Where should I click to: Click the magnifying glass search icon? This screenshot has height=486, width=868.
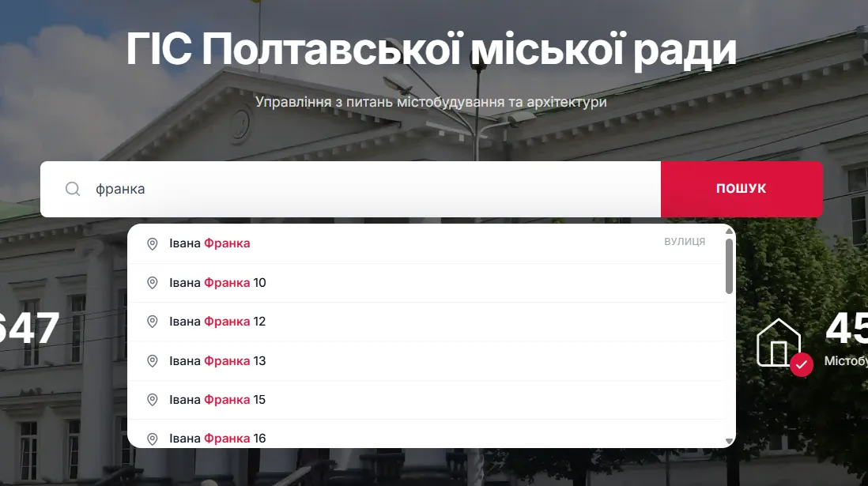(72, 189)
